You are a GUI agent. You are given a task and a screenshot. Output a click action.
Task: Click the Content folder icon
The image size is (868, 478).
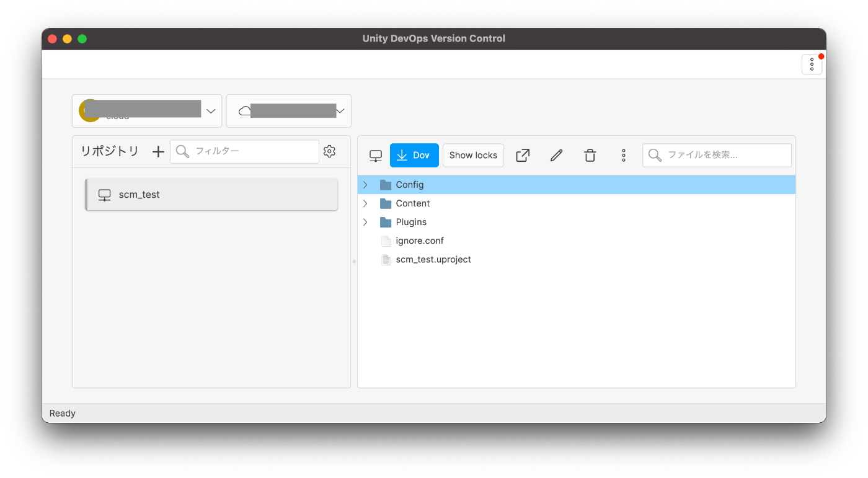(386, 203)
